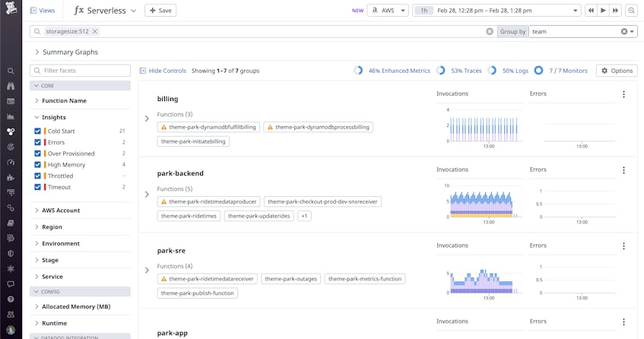Open the metrics chart sidebar icon
The width and height of the screenshot is (644, 339).
[x=11, y=116]
